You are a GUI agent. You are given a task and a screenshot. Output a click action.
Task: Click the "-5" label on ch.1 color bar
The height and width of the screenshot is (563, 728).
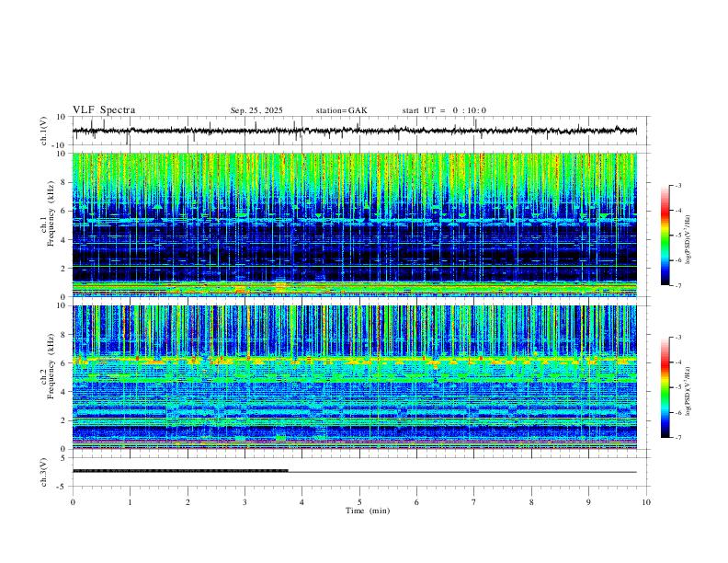click(x=677, y=236)
